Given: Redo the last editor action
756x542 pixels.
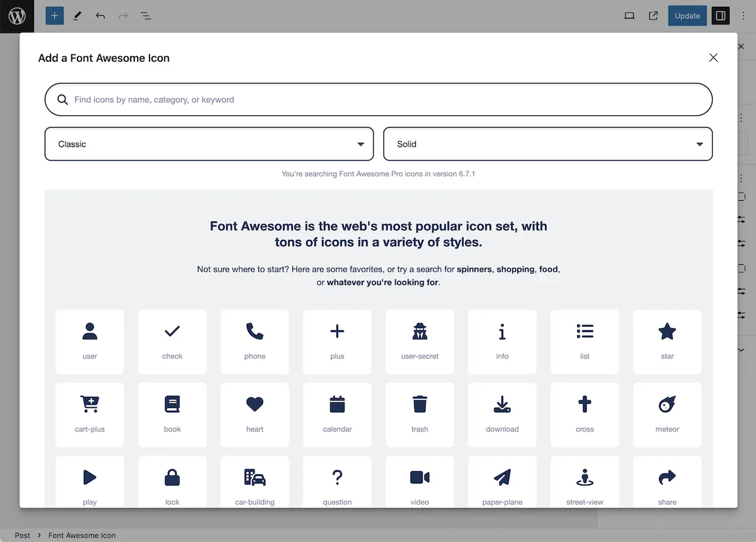Looking at the screenshot, I should [x=123, y=16].
